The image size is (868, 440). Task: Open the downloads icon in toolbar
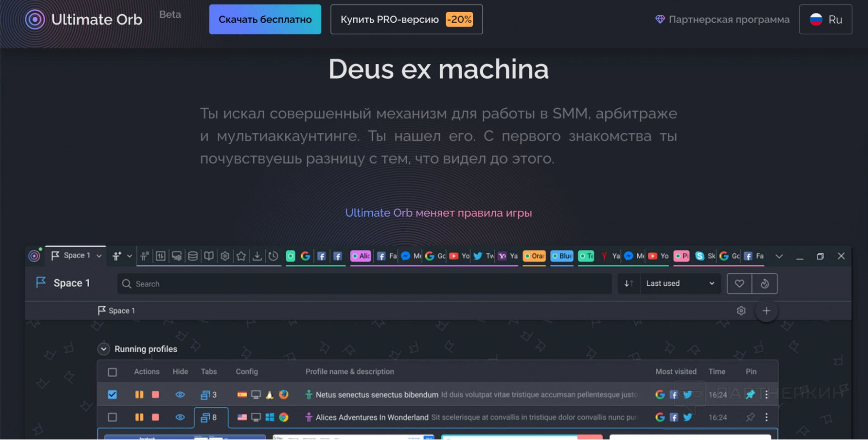coord(257,256)
